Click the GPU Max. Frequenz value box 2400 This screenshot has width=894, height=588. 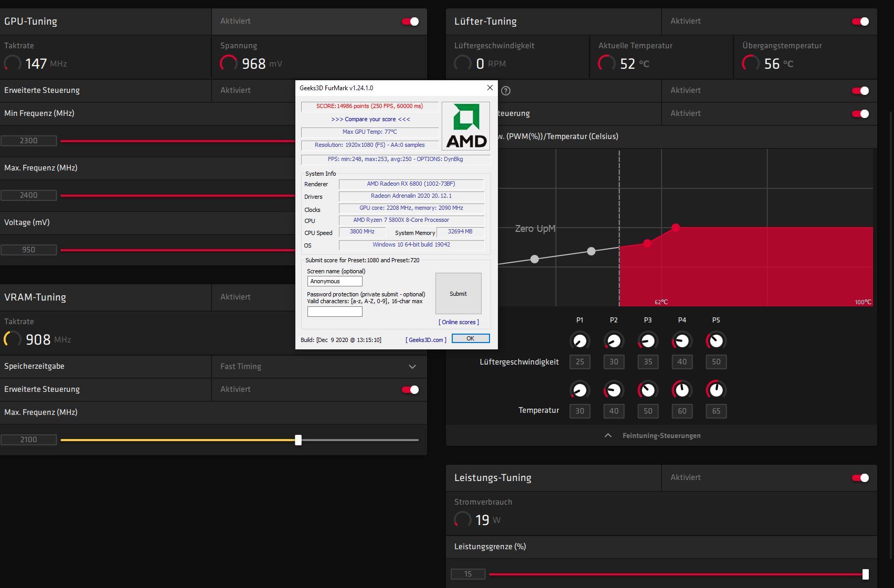coord(28,195)
